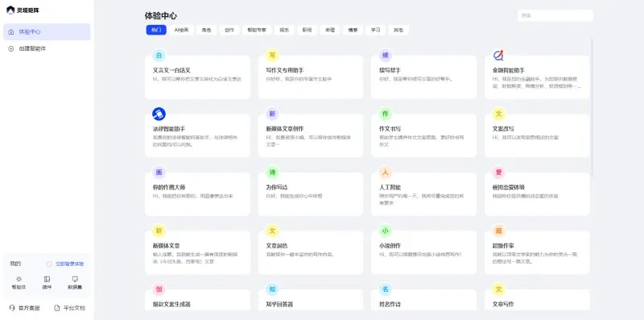
Task: Select the 新 avatar of 新媒体文章创作
Action: click(x=272, y=114)
